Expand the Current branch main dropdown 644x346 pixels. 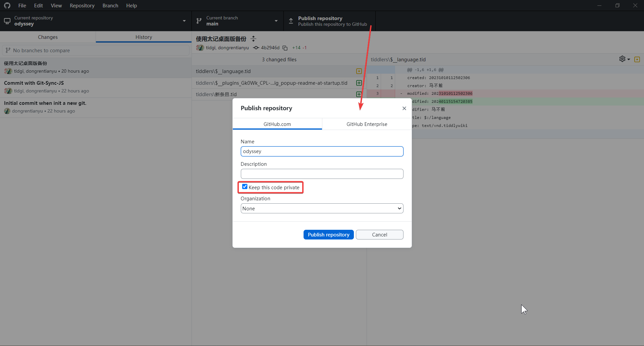237,21
